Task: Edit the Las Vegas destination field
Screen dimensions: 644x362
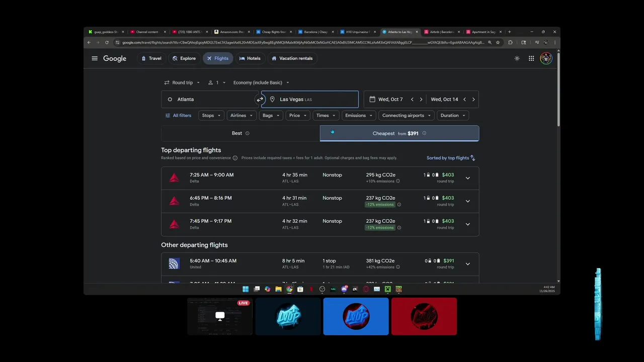Action: (x=310, y=100)
